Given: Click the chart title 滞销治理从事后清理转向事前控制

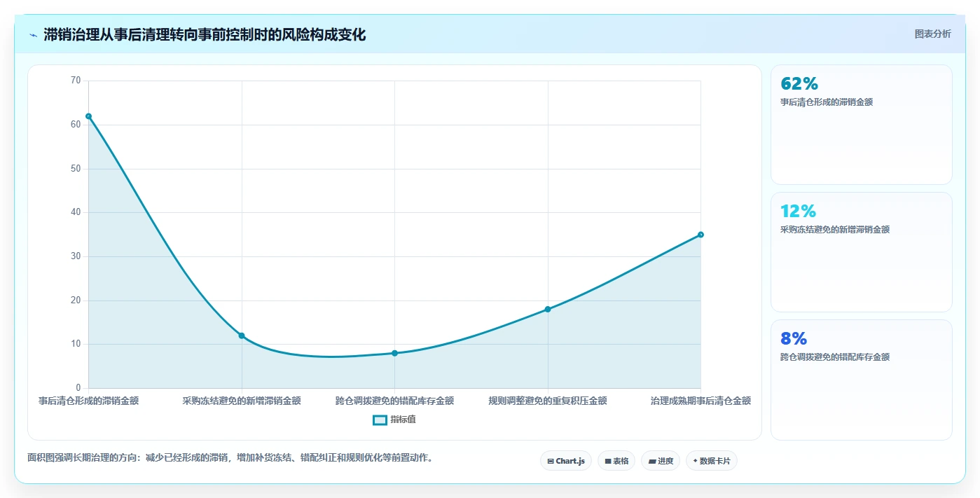Looking at the screenshot, I should coord(205,35).
